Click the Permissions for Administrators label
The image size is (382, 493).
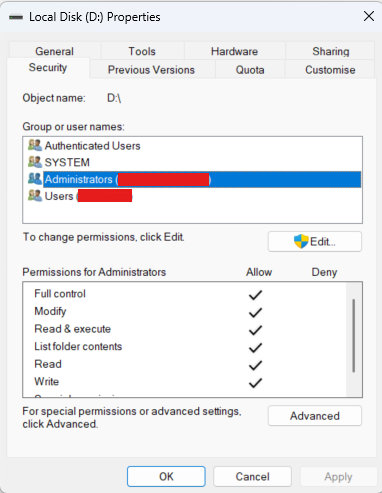click(x=94, y=272)
